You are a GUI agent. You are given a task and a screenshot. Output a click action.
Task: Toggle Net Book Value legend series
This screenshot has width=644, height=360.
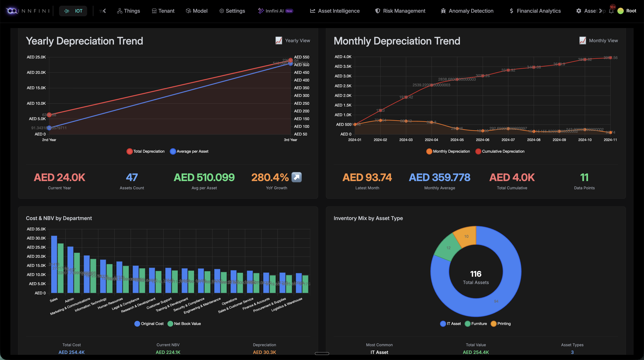[x=184, y=324]
